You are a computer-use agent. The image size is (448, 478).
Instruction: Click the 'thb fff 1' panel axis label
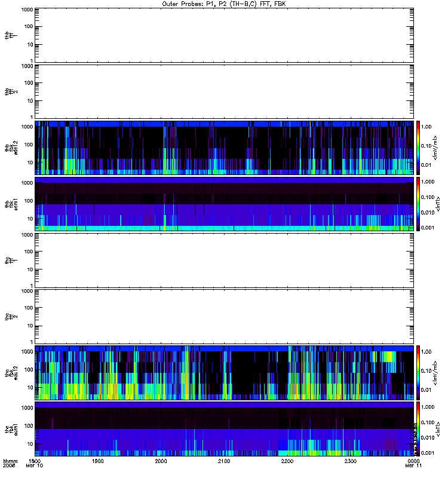11,35
